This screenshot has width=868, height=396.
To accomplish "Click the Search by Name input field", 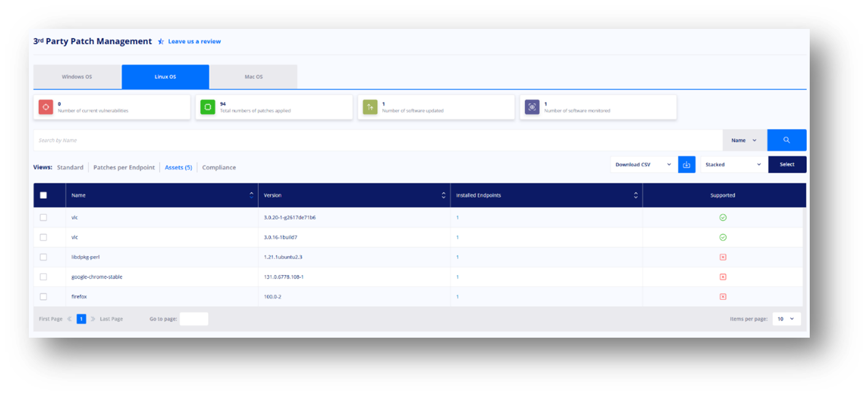I will pyautogui.click(x=377, y=140).
